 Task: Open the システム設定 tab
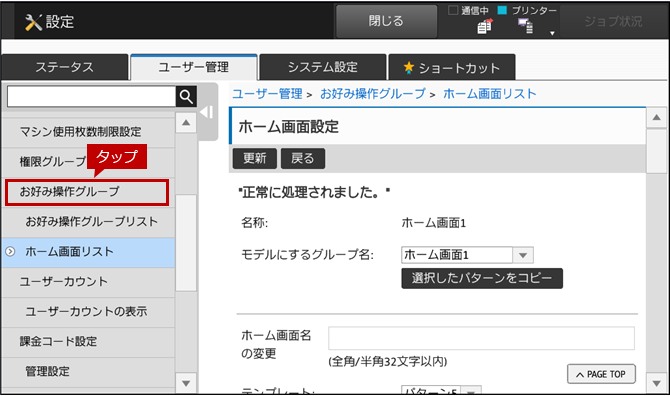point(323,67)
